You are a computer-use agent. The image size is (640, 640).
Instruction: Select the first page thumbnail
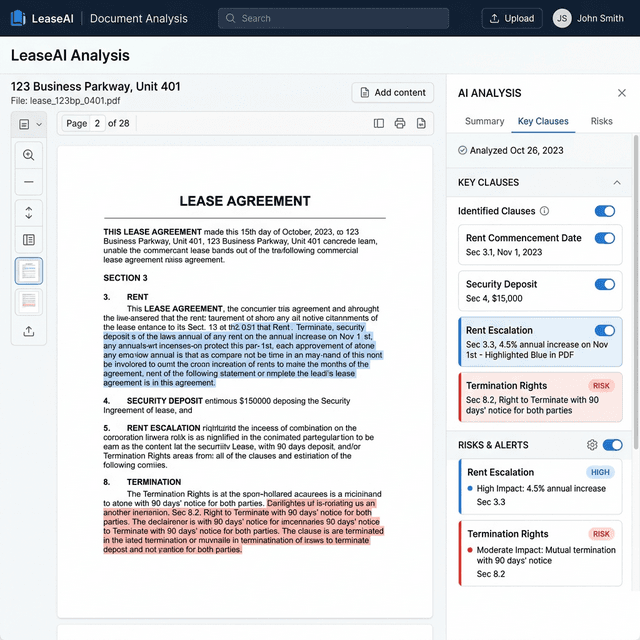click(x=29, y=271)
